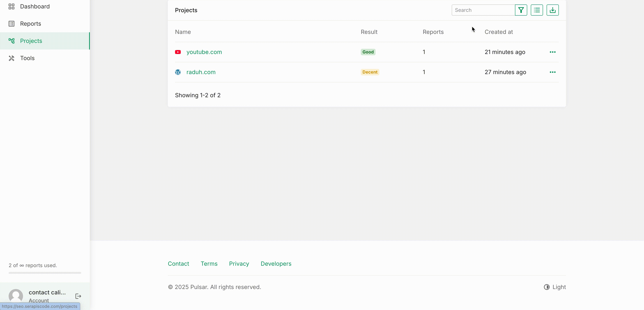Viewport: 644px width, 310px height.
Task: Click the Decent result badge
Action: [370, 72]
